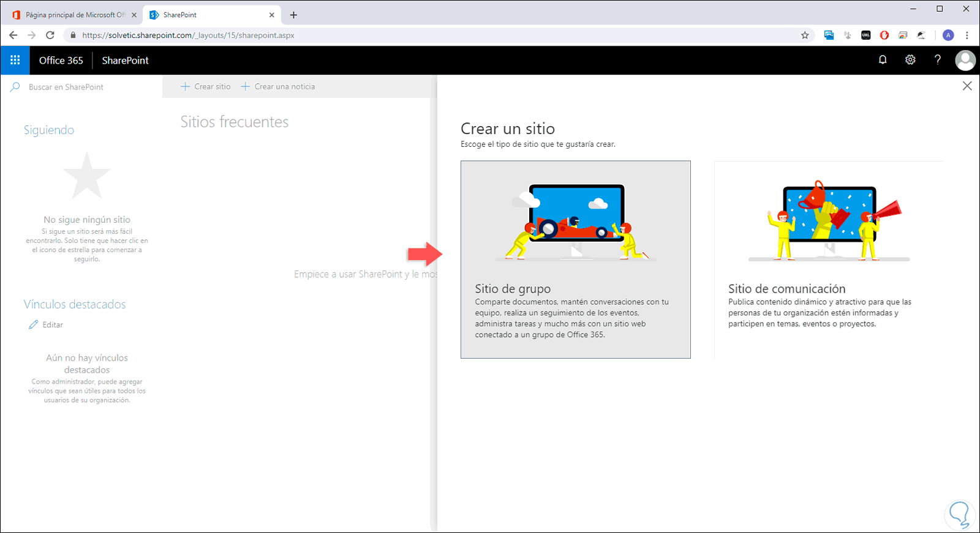The image size is (980, 533).
Task: Maximize the browser window
Action: click(940, 9)
